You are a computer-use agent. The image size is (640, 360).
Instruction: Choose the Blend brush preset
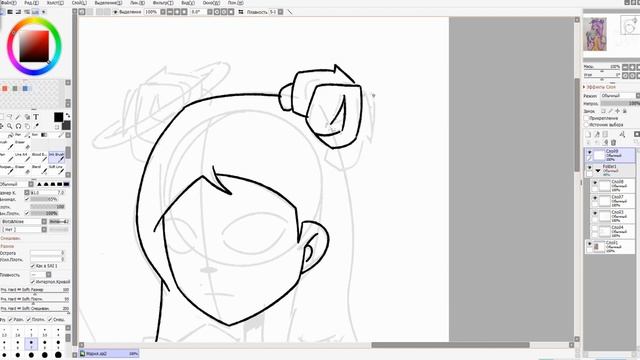click(x=39, y=169)
